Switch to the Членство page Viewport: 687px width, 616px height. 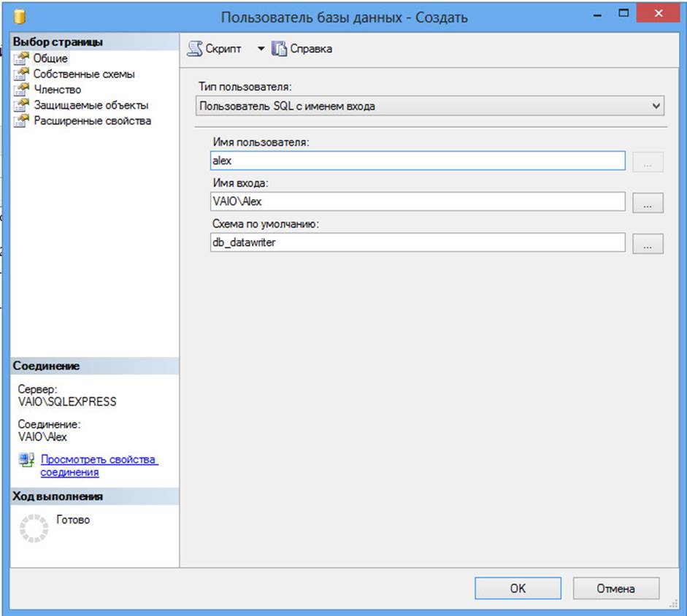click(58, 89)
